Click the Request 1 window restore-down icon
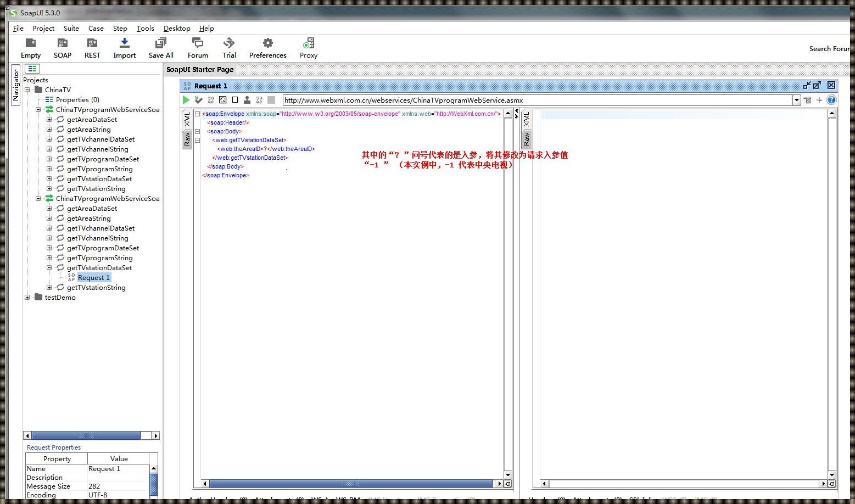 pos(807,85)
